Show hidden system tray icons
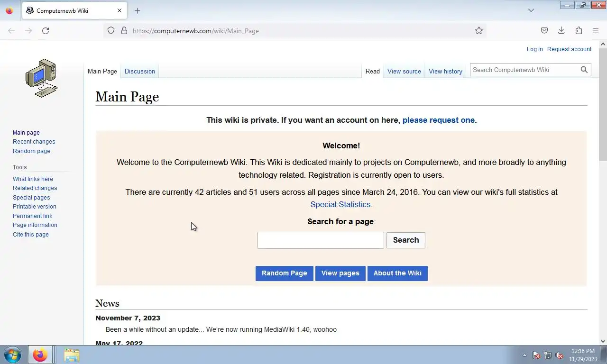The image size is (607, 364). [x=524, y=355]
